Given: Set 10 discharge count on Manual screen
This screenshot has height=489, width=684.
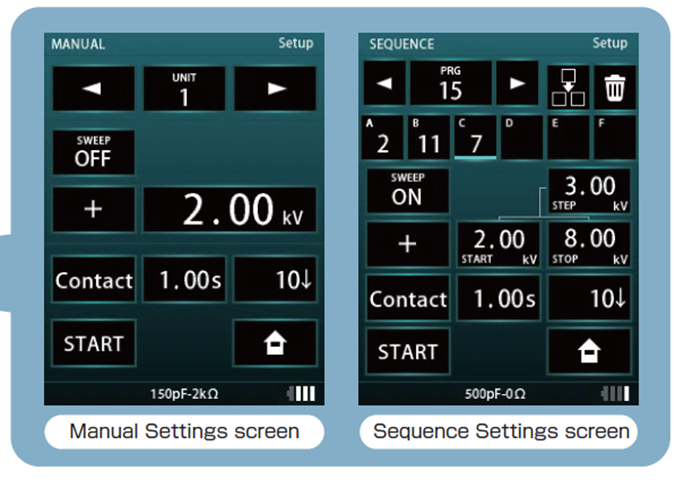Looking at the screenshot, I should [275, 280].
